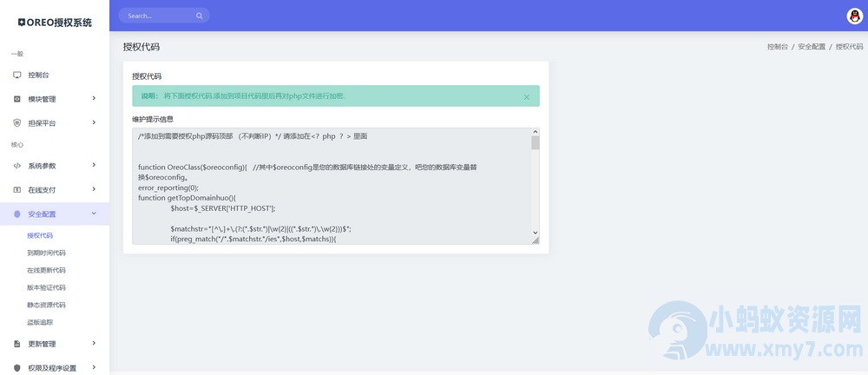Expand the 在线支付 submenu chevron
This screenshot has height=375, width=868.
tap(94, 189)
